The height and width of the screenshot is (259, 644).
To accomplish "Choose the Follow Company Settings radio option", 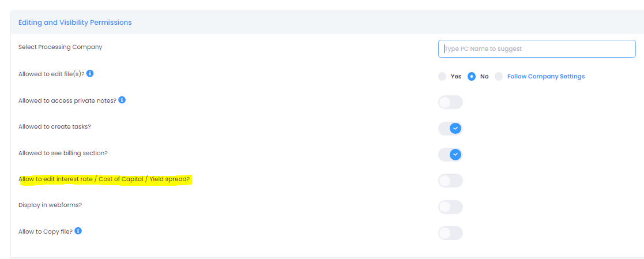I will (499, 77).
